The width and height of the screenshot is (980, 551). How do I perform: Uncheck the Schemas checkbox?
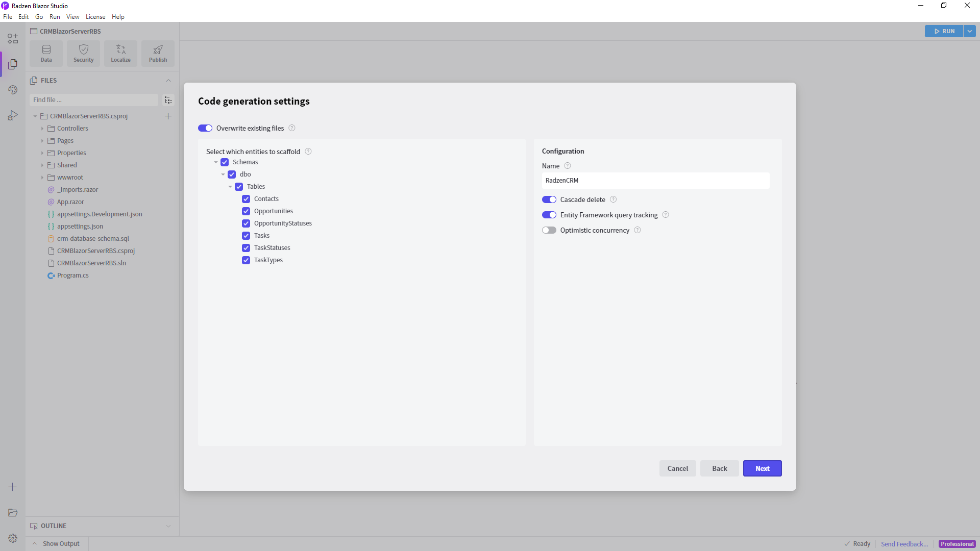click(225, 162)
